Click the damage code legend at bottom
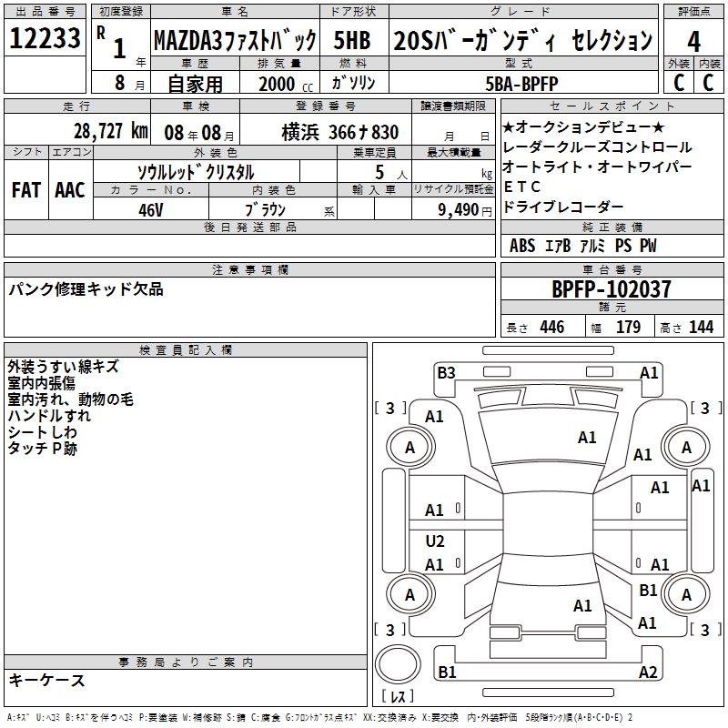This screenshot has height=728, width=728. [320, 717]
